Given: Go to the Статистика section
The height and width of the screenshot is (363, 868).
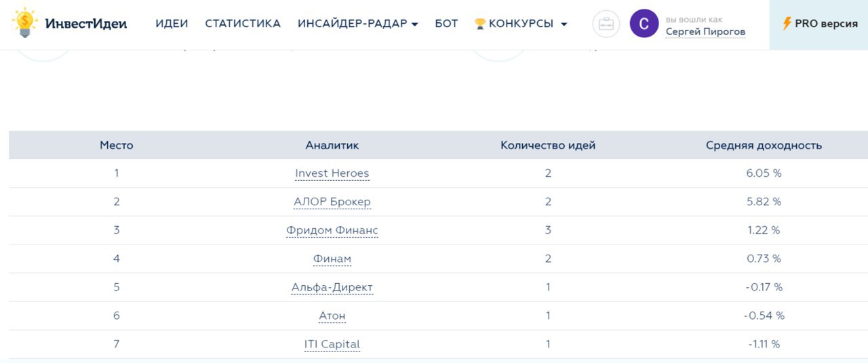Looking at the screenshot, I should [x=243, y=24].
